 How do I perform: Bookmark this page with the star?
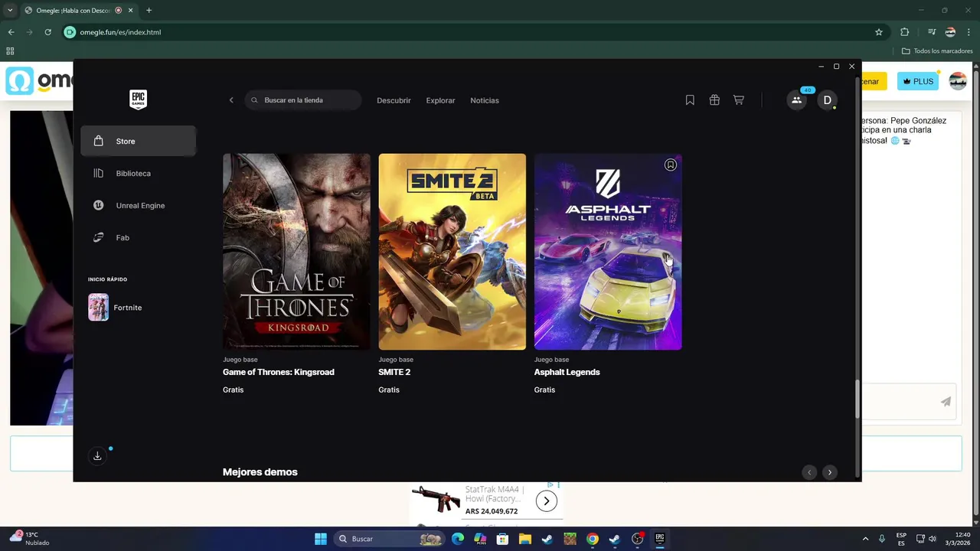coord(879,32)
